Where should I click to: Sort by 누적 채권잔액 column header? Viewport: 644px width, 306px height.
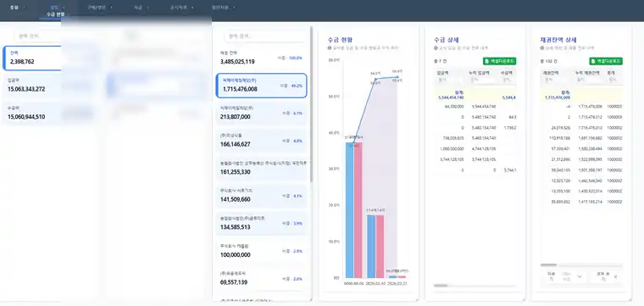coord(588,72)
